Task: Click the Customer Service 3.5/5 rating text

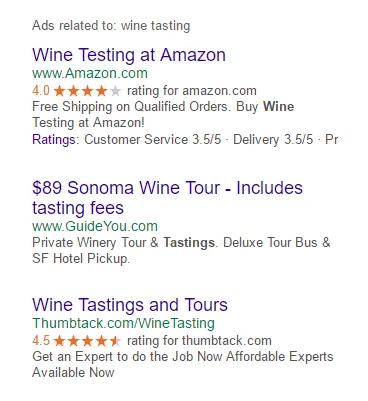Action: (x=152, y=139)
